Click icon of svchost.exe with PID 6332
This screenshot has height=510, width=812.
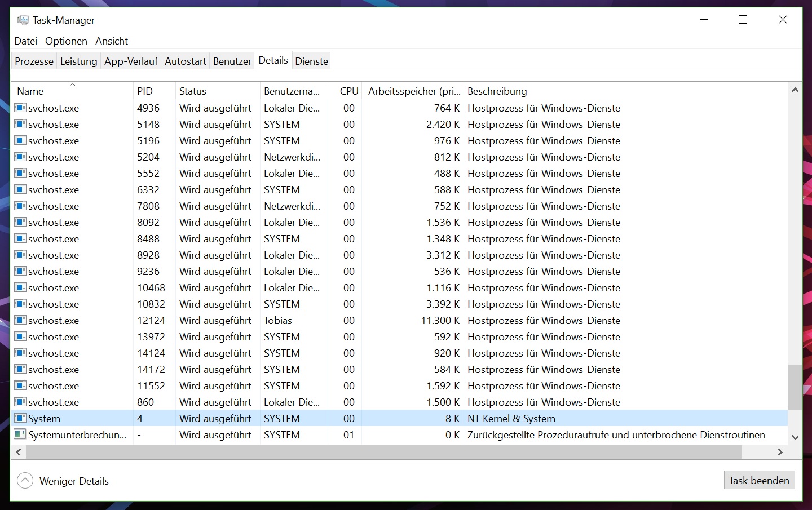(20, 189)
